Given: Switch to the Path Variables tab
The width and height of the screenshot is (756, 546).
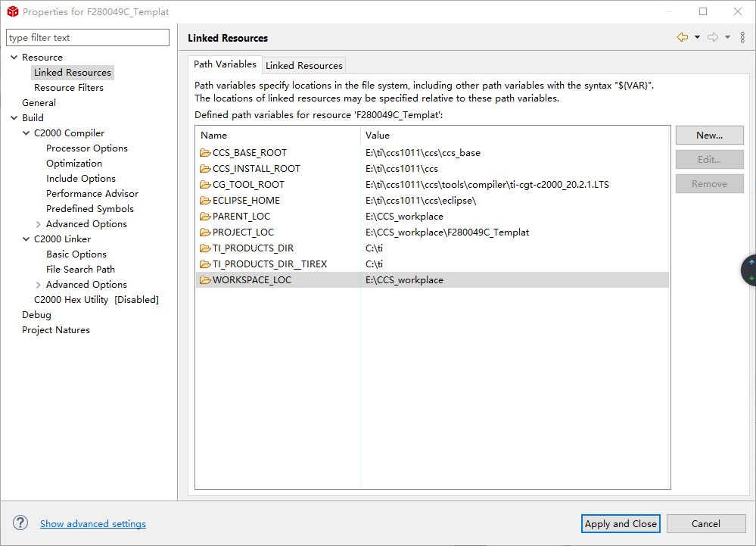Looking at the screenshot, I should (225, 64).
